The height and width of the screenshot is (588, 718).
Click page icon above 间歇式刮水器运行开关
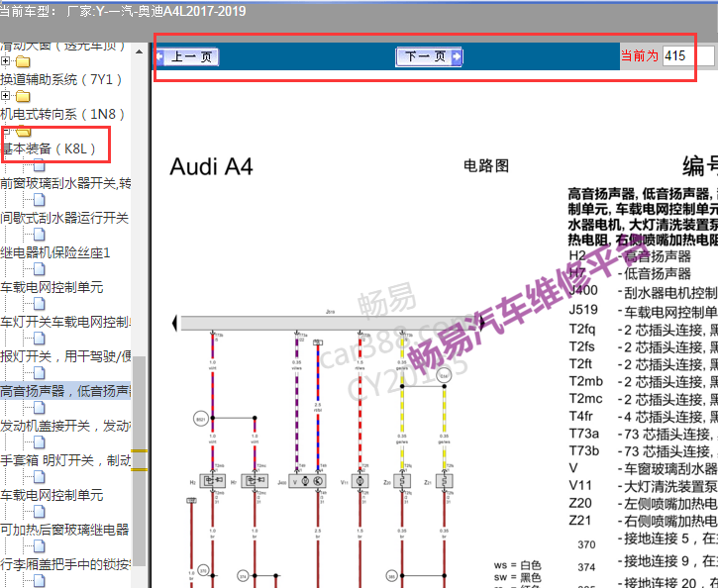pyautogui.click(x=40, y=200)
